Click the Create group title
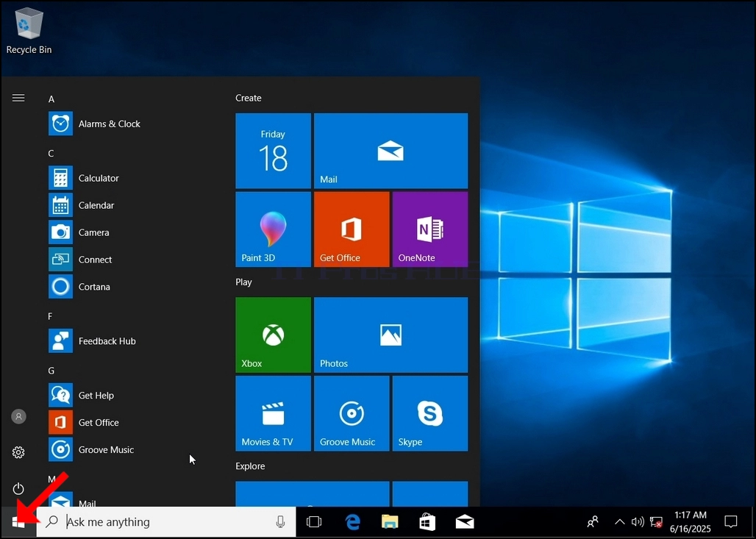The height and width of the screenshot is (539, 756). pos(249,99)
